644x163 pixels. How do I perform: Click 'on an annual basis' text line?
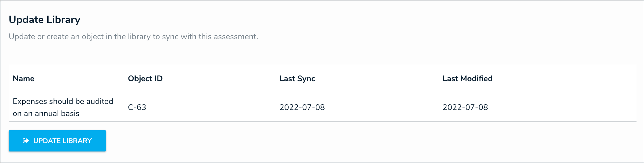point(46,113)
